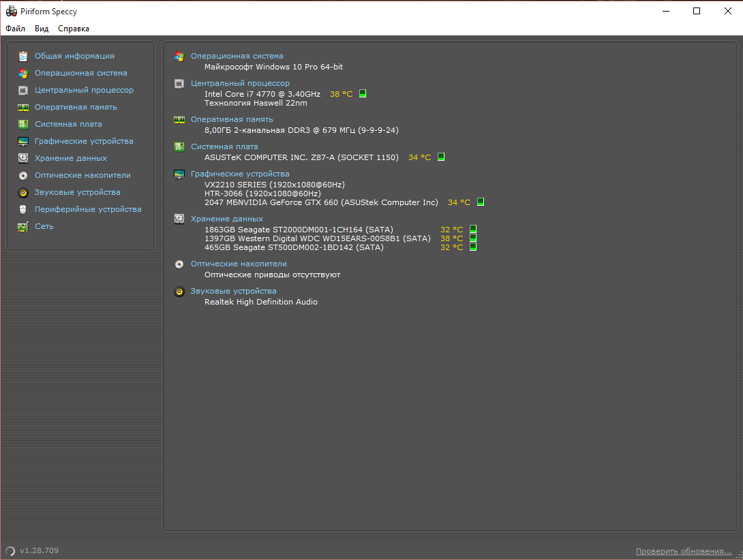Click Центральный процессор heading in summary

point(240,83)
